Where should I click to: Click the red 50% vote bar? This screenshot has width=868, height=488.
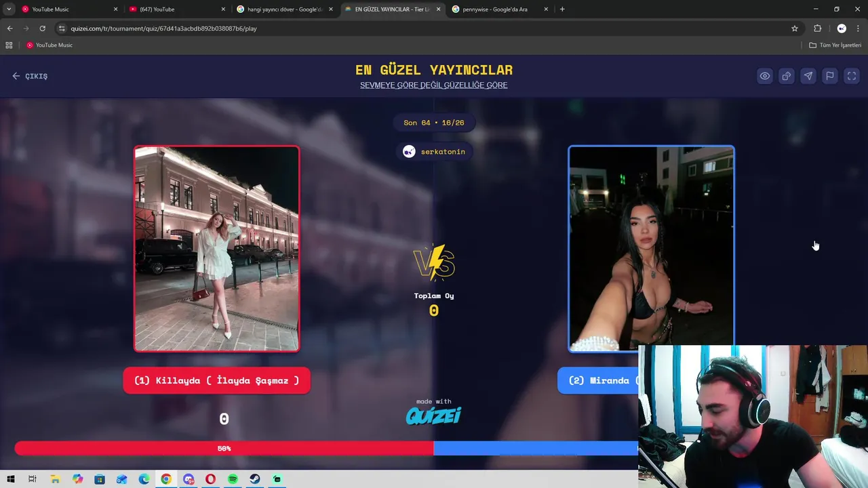click(224, 448)
